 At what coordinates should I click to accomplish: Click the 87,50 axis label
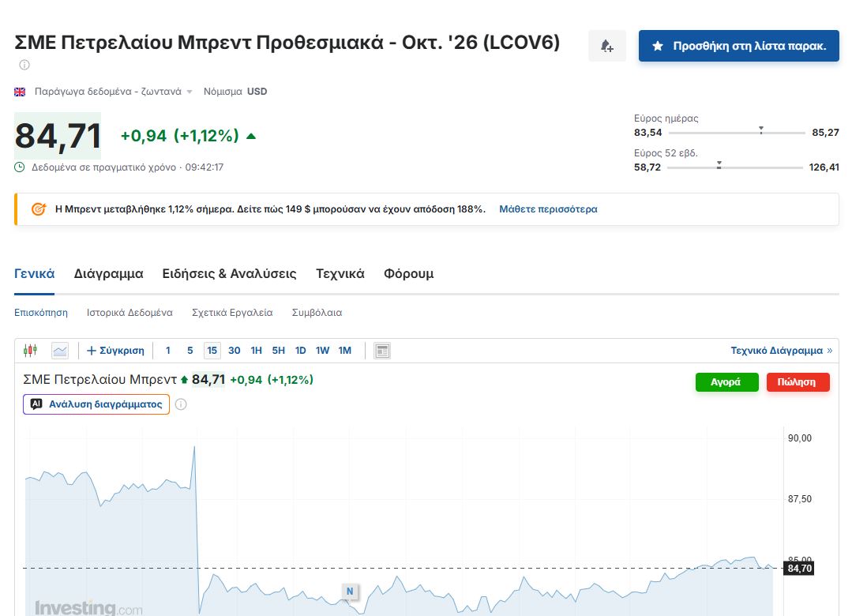(799, 499)
